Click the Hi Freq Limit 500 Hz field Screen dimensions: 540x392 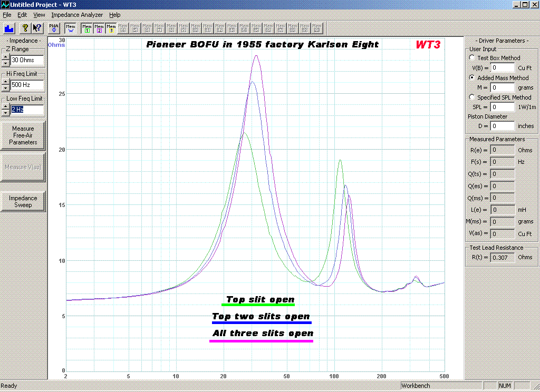point(27,85)
